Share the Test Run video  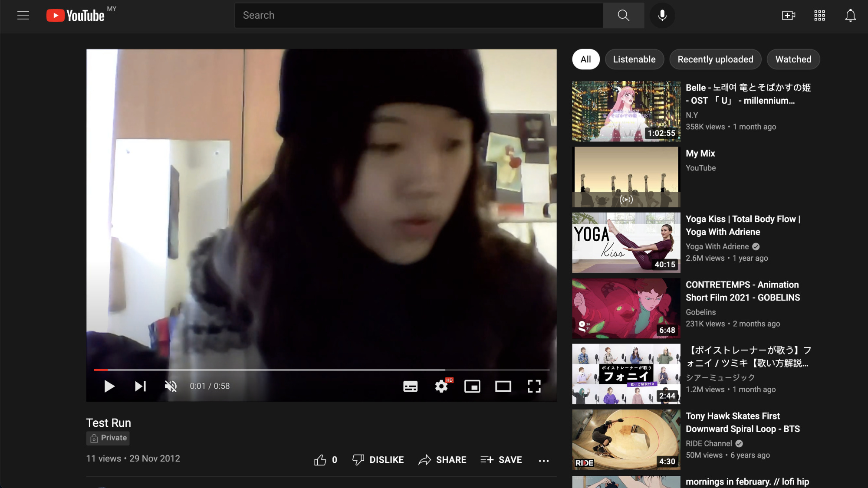442,460
